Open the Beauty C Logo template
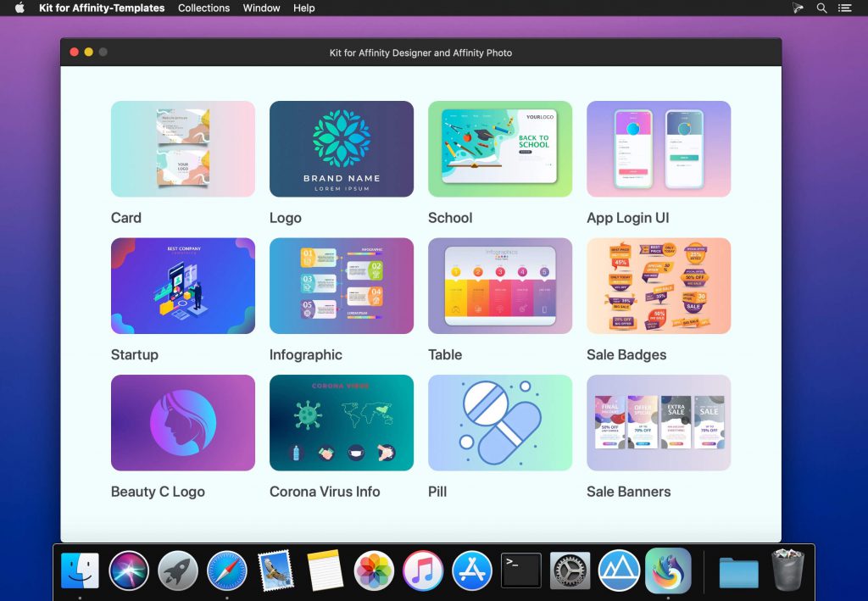The height and width of the screenshot is (601, 868). click(x=182, y=422)
